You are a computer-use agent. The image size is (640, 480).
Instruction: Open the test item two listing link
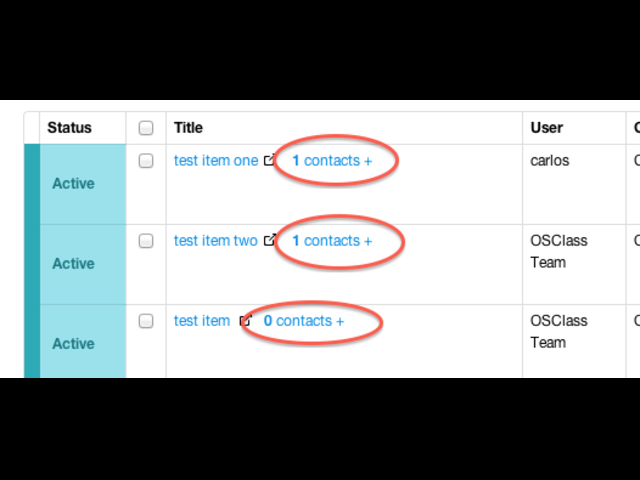[x=216, y=241]
